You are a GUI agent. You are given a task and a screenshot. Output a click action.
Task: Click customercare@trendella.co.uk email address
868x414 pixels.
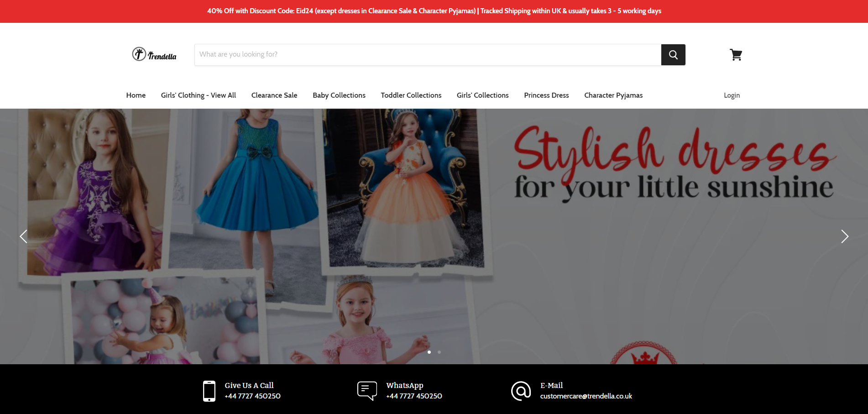coord(586,396)
